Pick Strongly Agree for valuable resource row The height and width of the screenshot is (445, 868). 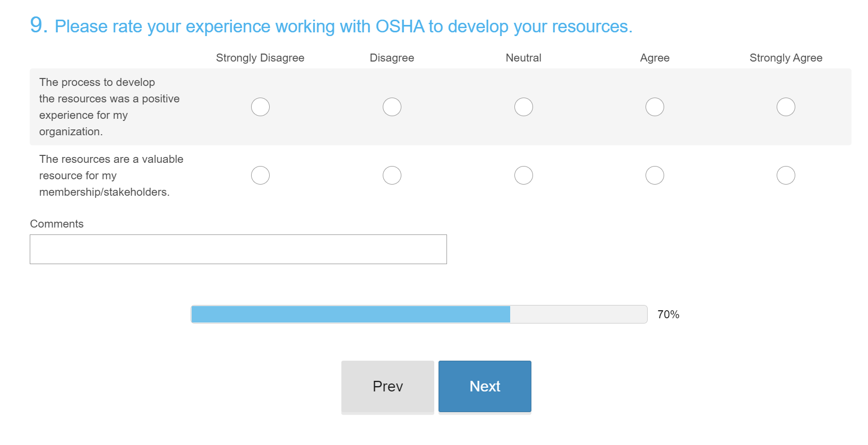click(786, 176)
